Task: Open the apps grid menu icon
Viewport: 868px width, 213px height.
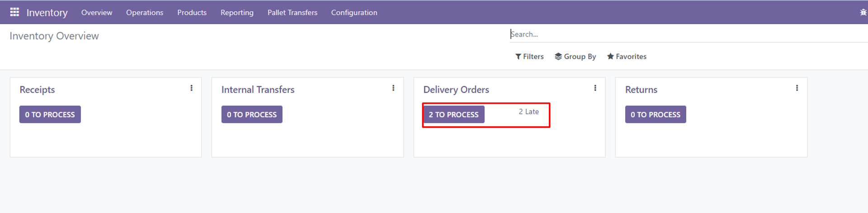Action: (x=14, y=12)
